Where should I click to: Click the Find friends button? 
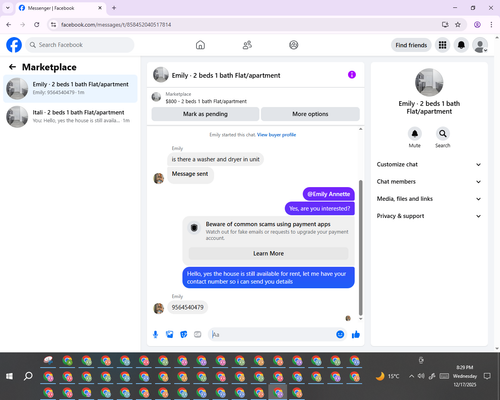click(x=411, y=45)
